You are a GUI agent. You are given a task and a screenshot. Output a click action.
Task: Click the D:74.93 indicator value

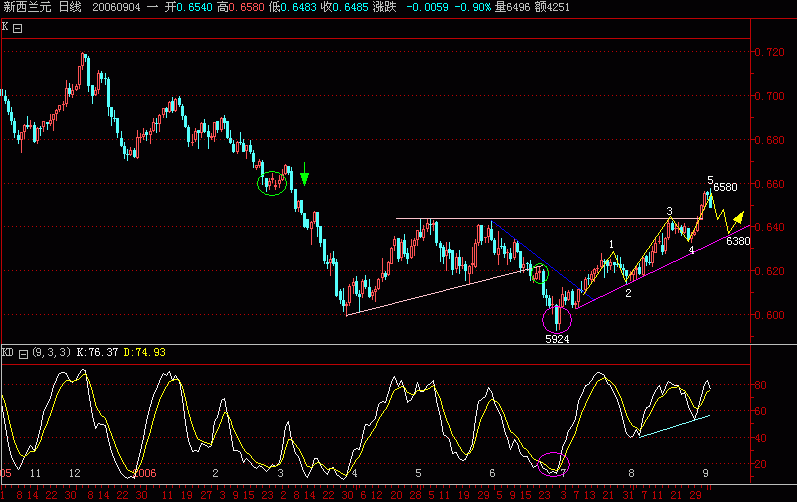coord(144,352)
